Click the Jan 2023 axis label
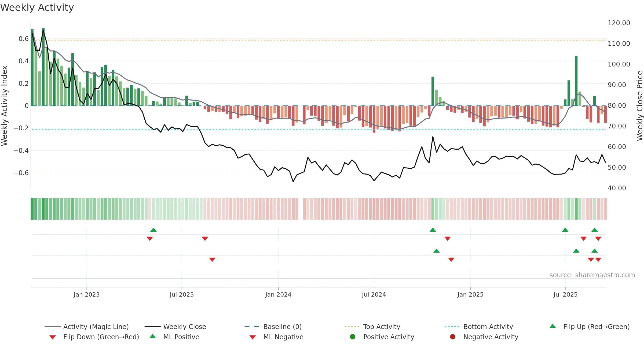644x362 pixels. (87, 294)
